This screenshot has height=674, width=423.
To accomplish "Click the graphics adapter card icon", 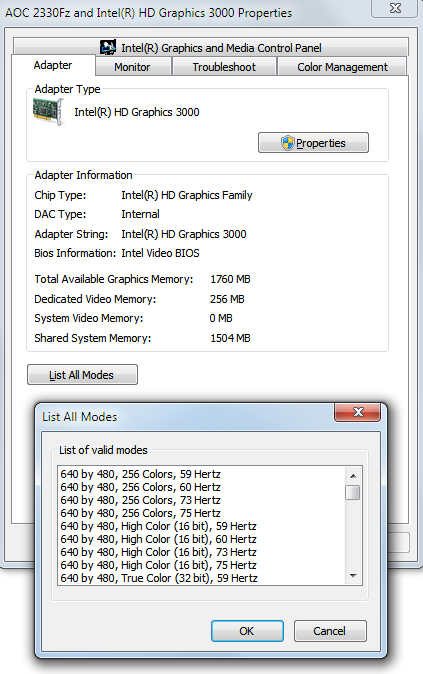I will 48,111.
